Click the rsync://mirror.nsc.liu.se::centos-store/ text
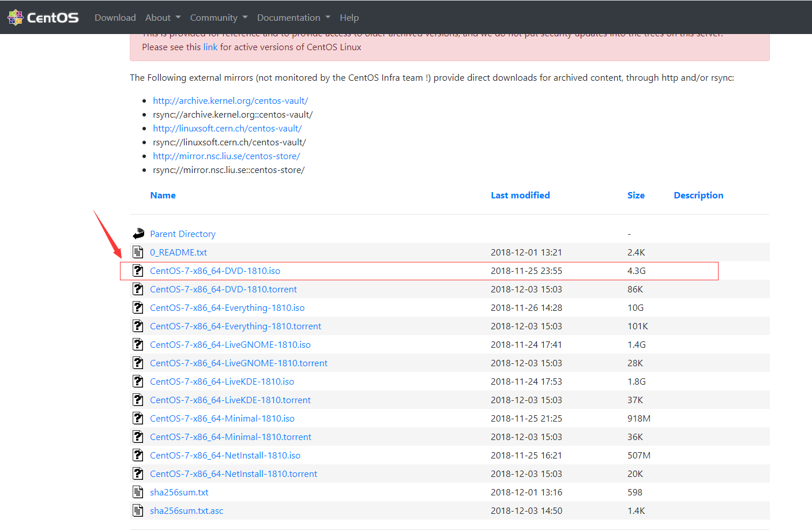The height and width of the screenshot is (530, 812). pyautogui.click(x=229, y=170)
